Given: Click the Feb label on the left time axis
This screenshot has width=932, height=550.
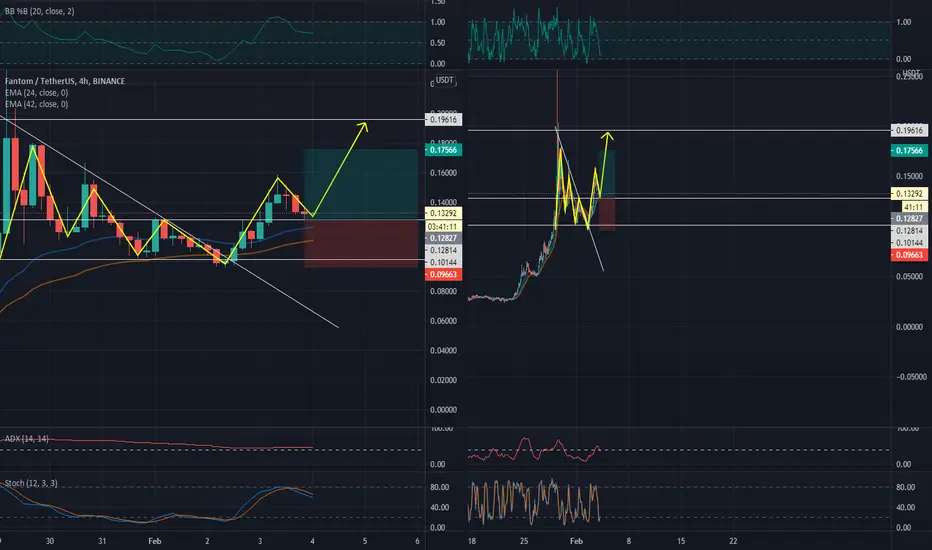Looking at the screenshot, I should 155,541.
